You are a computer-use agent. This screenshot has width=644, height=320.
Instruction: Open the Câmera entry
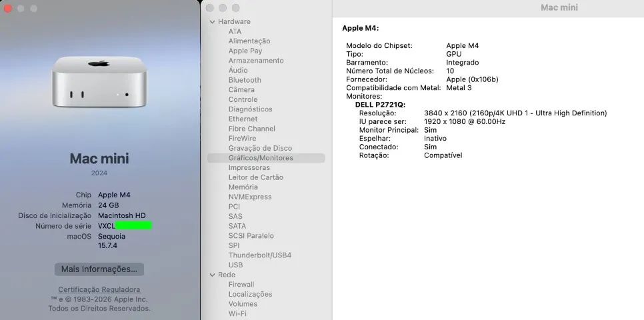241,89
